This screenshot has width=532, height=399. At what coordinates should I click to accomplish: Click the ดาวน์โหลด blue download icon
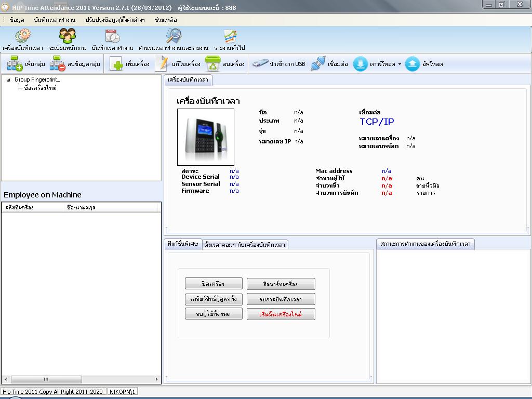(361, 64)
